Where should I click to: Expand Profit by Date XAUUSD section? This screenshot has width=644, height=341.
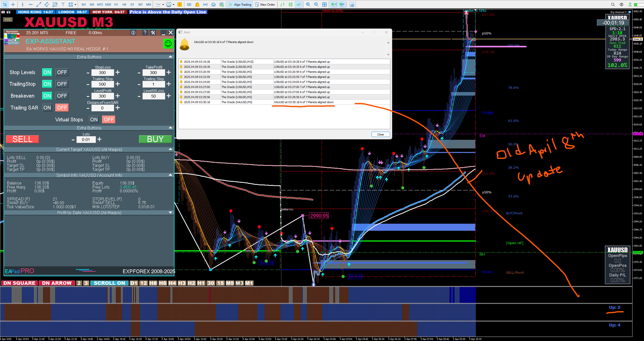pos(171,213)
